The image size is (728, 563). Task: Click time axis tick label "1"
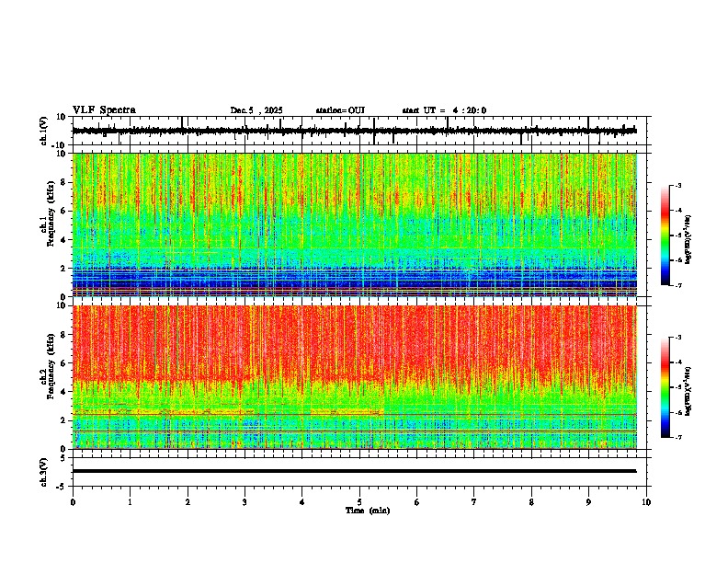[130, 502]
